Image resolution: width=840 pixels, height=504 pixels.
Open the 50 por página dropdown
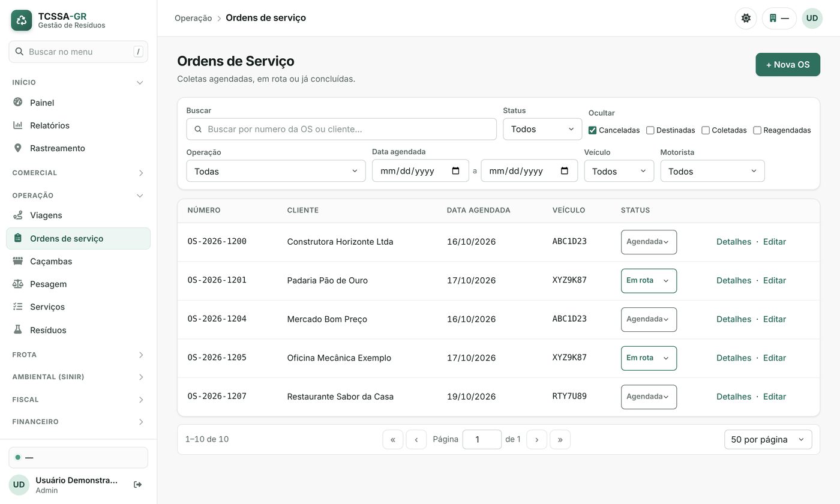(768, 439)
